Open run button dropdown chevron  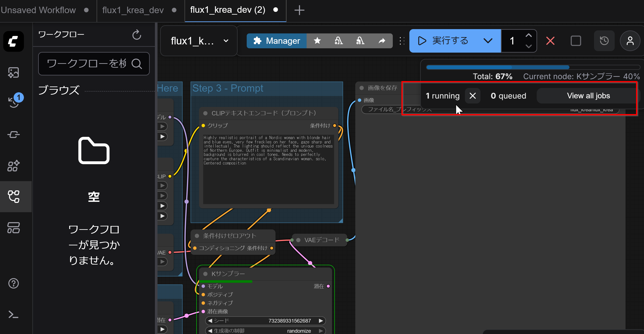488,41
